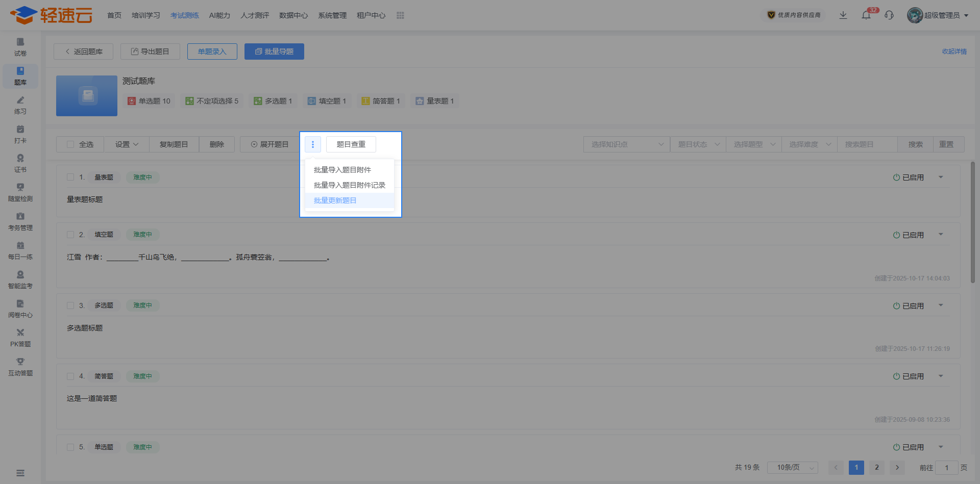
Task: Open notifications bell with 32 badge
Action: 866,15
